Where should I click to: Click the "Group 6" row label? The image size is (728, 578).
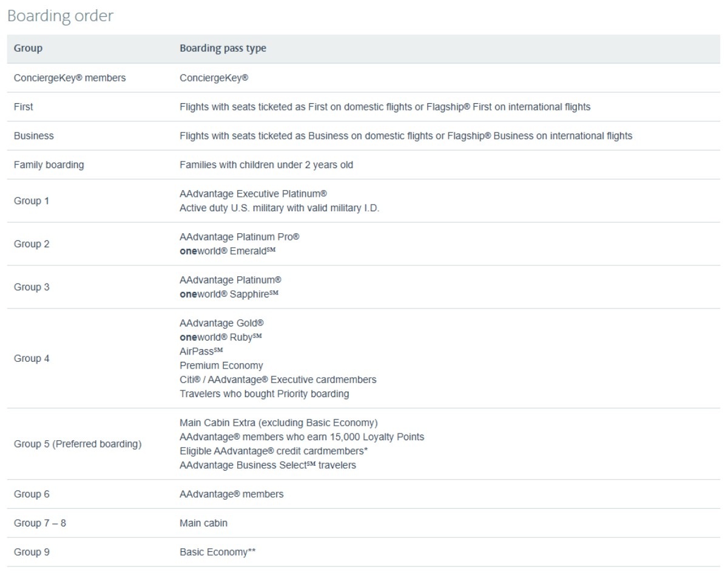coord(32,494)
